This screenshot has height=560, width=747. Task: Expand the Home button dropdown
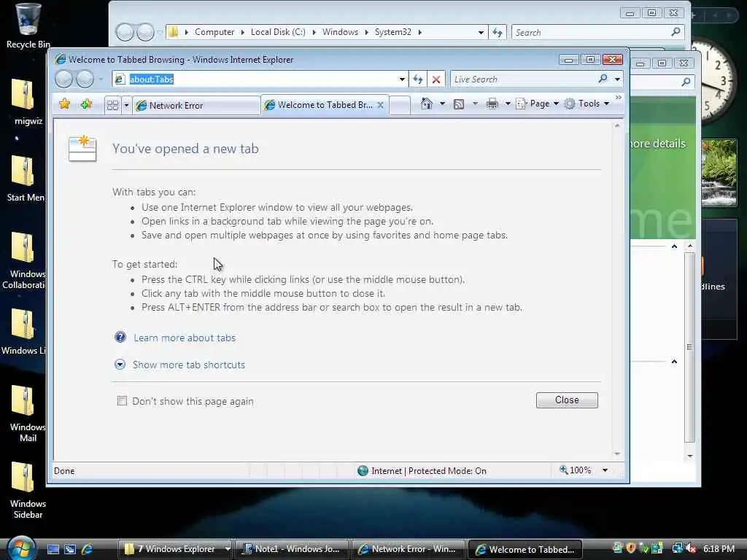click(x=442, y=104)
